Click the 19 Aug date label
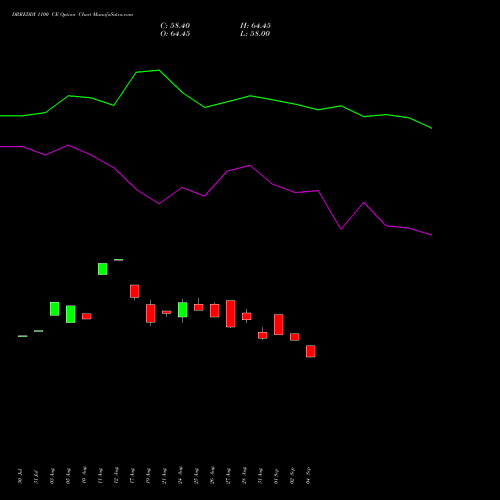The image size is (500, 500). tap(148, 476)
